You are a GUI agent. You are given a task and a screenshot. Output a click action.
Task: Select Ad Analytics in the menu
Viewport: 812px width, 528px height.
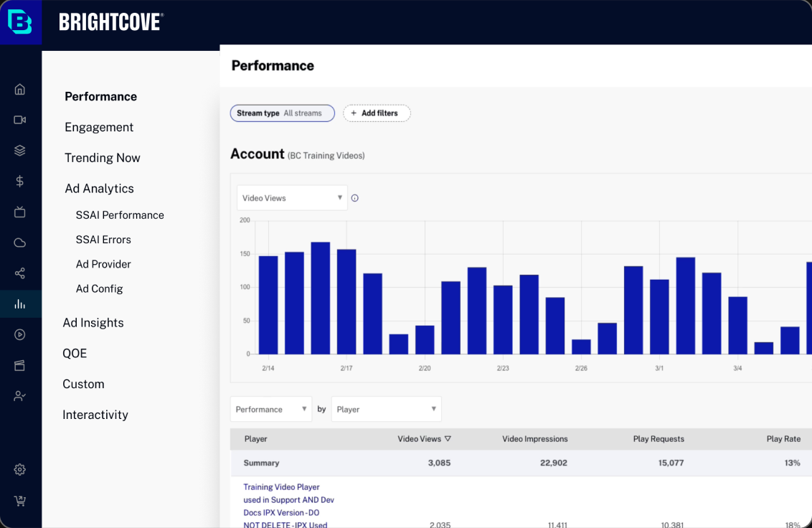tap(99, 188)
